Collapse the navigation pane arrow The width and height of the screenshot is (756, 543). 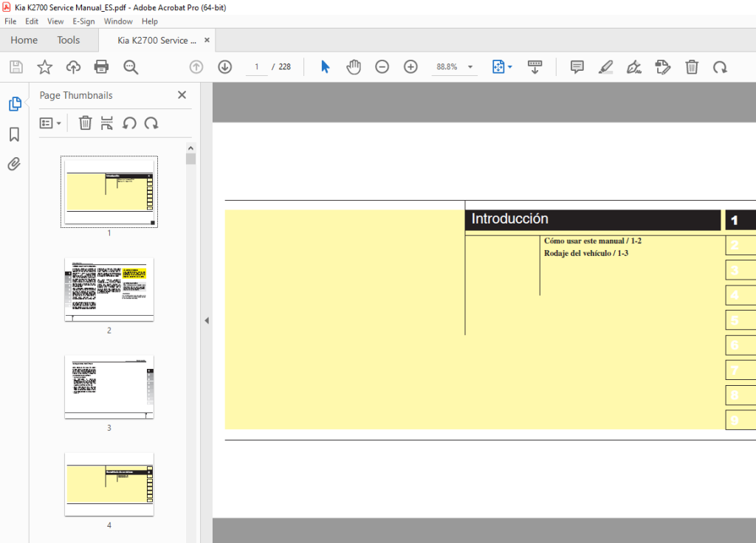pos(207,320)
